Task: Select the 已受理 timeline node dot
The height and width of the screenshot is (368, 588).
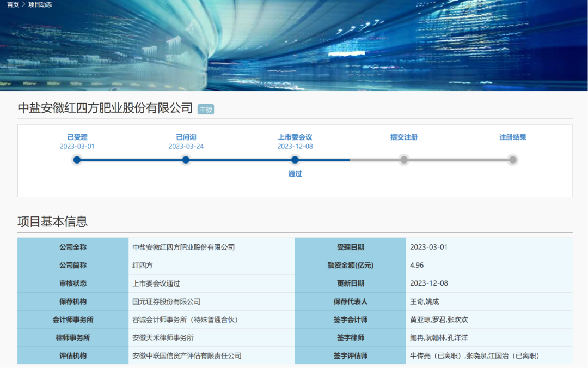Action: pos(77,160)
